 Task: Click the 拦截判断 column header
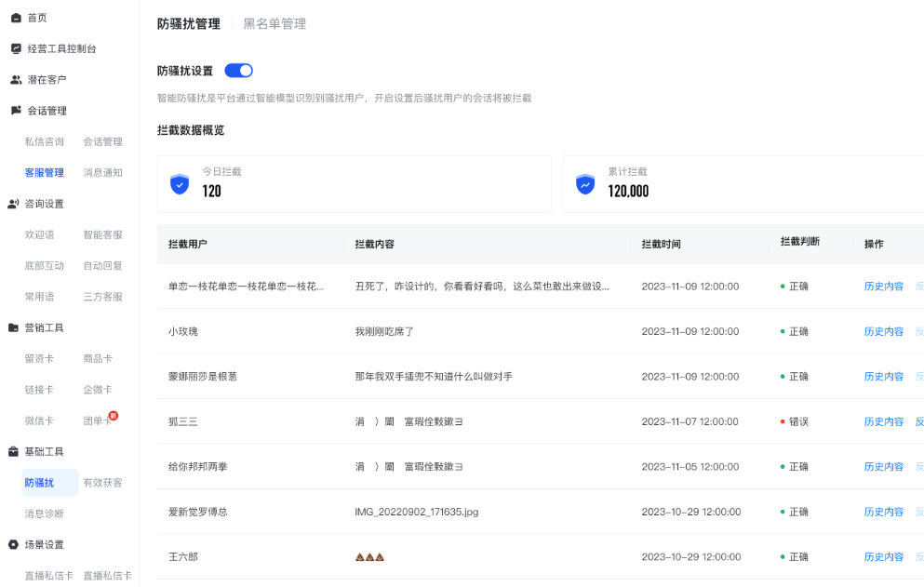(x=799, y=242)
